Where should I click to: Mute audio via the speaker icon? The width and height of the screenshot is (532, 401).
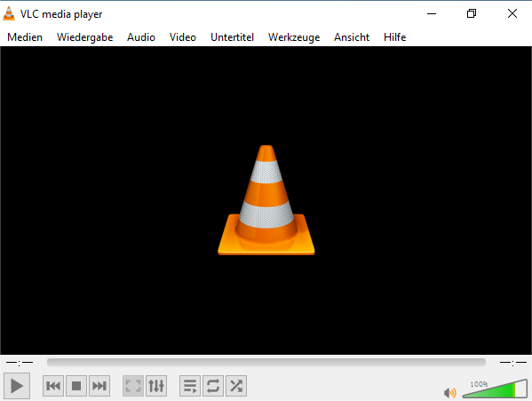pyautogui.click(x=450, y=393)
